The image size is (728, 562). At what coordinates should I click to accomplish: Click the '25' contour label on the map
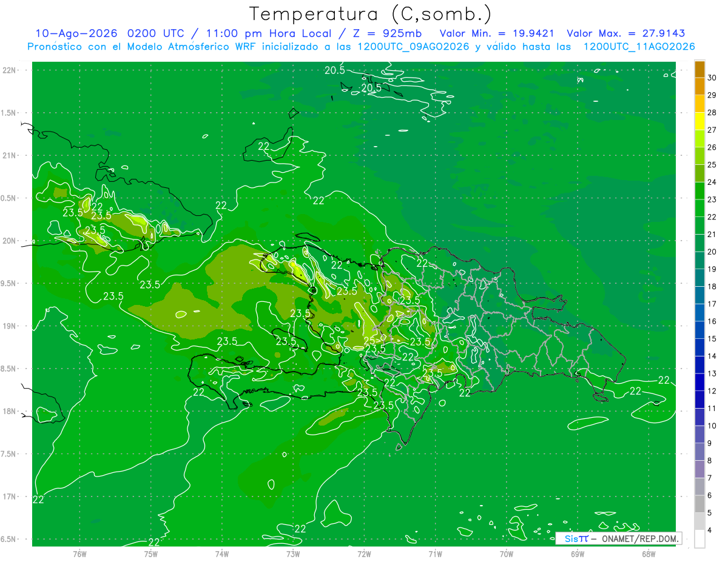(369, 341)
